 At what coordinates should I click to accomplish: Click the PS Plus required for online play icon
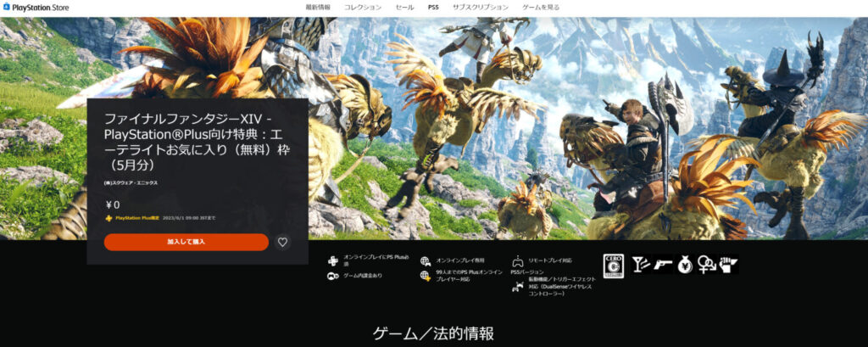coord(332,260)
